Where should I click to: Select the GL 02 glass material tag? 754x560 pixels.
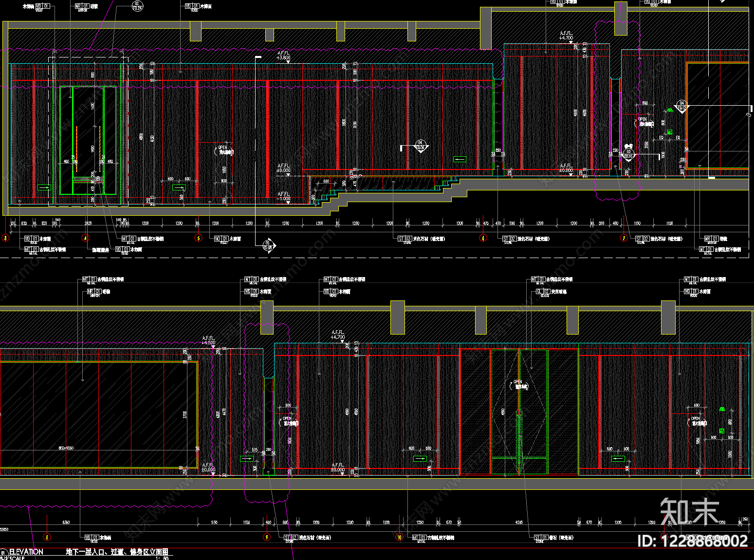click(x=543, y=292)
